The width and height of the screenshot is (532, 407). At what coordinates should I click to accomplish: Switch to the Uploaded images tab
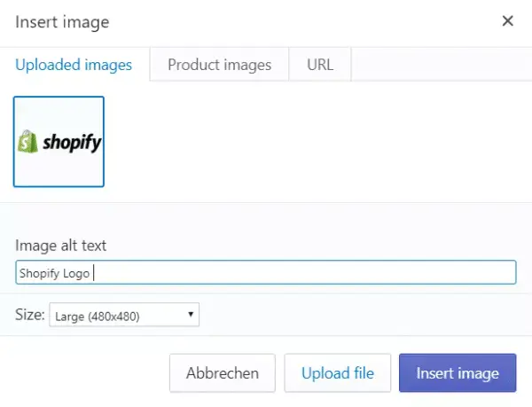click(x=74, y=65)
